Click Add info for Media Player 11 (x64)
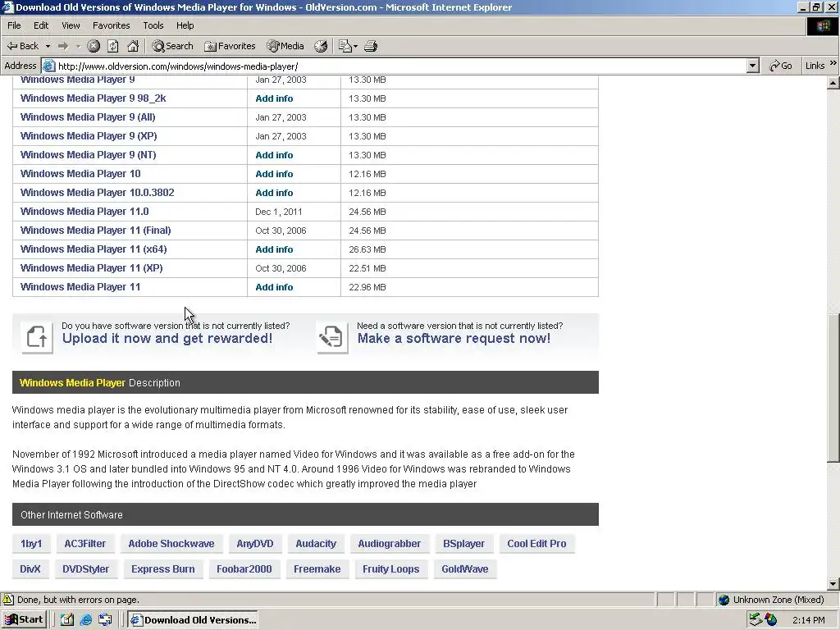This screenshot has height=630, width=840. click(x=274, y=249)
